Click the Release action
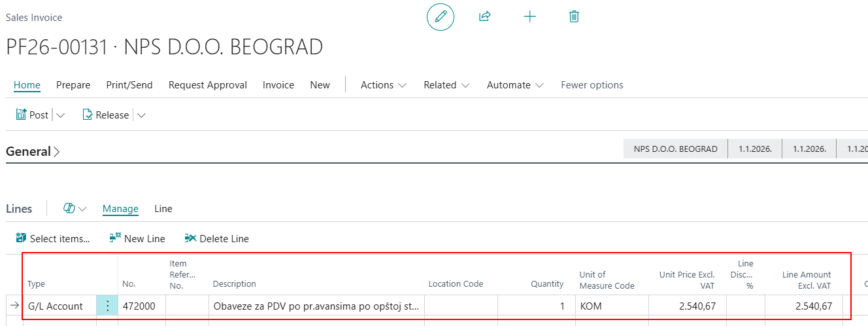Screen dimensions: 868x326 tap(106, 115)
